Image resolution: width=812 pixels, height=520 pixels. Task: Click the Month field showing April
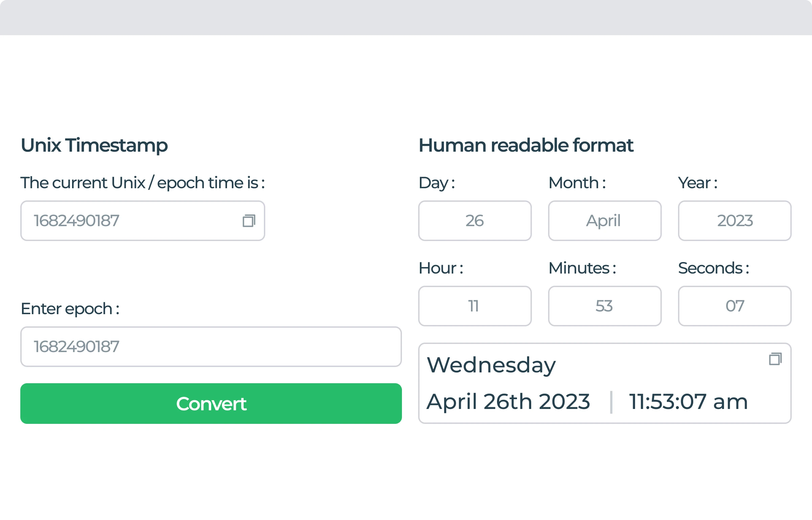click(604, 221)
